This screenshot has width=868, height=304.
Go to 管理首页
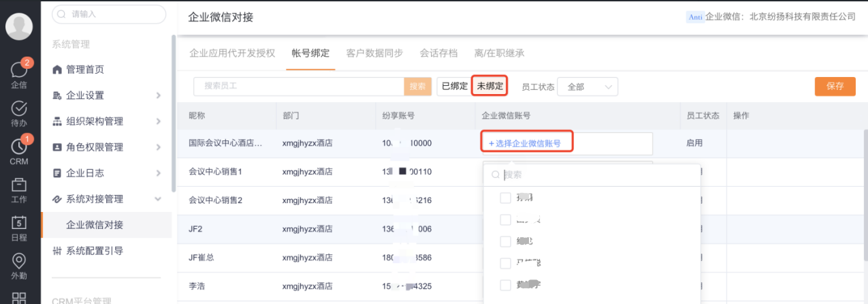(84, 70)
